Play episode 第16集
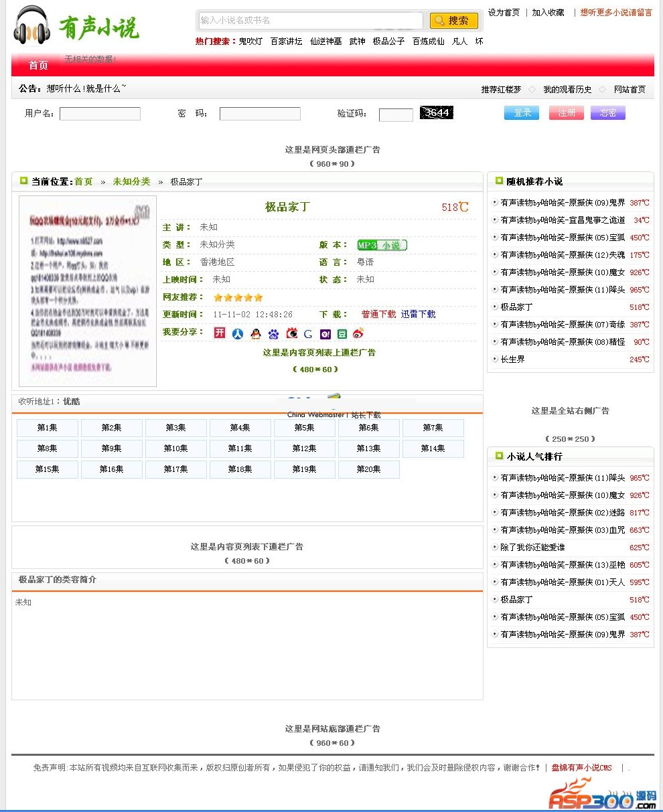The image size is (663, 812). click(112, 469)
